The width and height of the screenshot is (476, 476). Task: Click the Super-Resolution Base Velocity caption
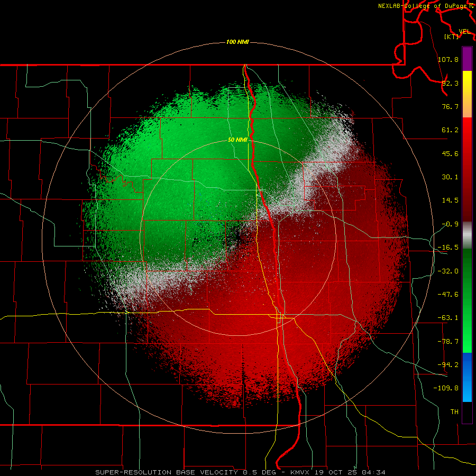click(241, 472)
